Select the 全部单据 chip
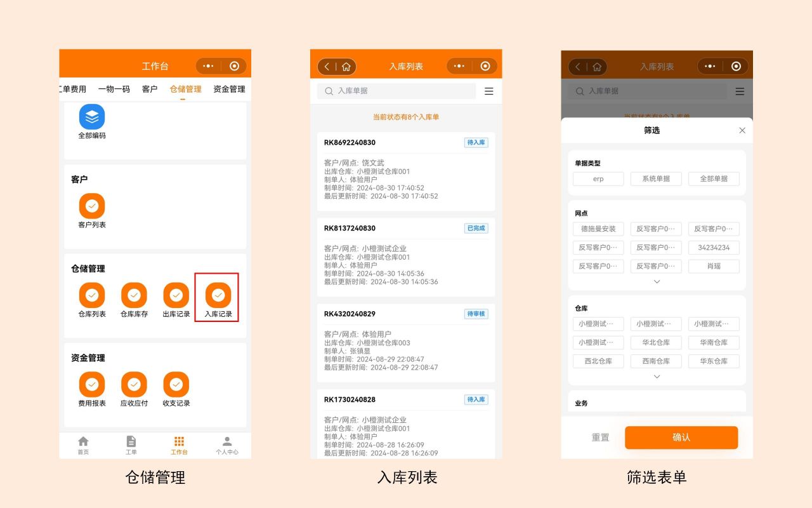Screen dimensions: 812x508 714,179
